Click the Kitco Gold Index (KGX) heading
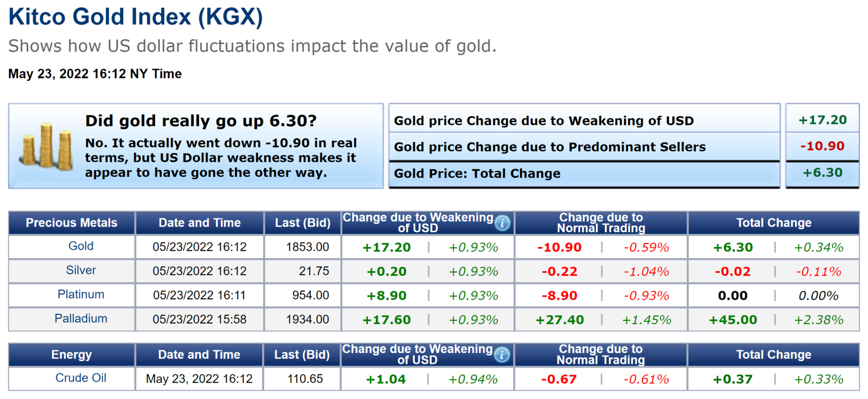Image resolution: width=868 pixels, height=399 pixels. point(136,17)
